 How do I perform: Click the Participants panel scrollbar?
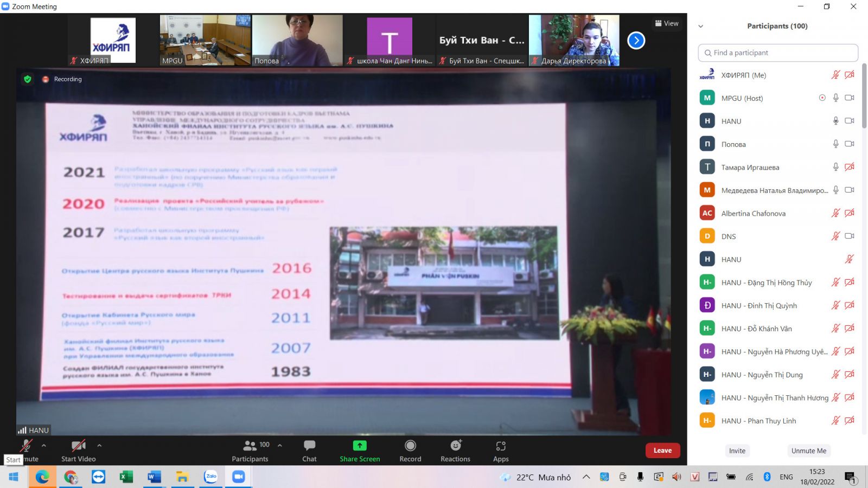pyautogui.click(x=864, y=95)
